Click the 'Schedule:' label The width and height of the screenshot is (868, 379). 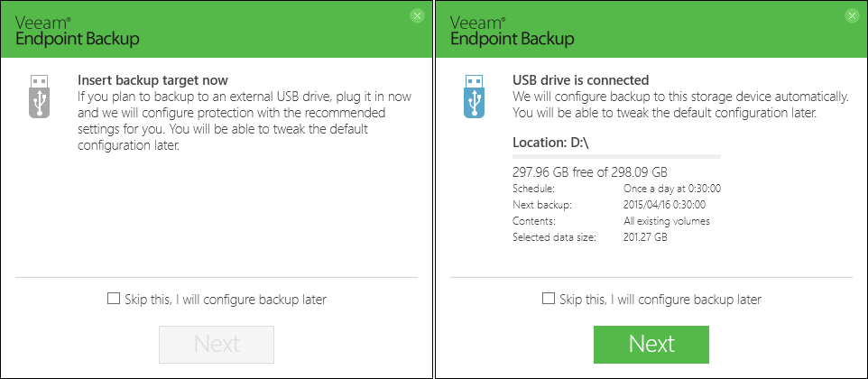pos(533,189)
